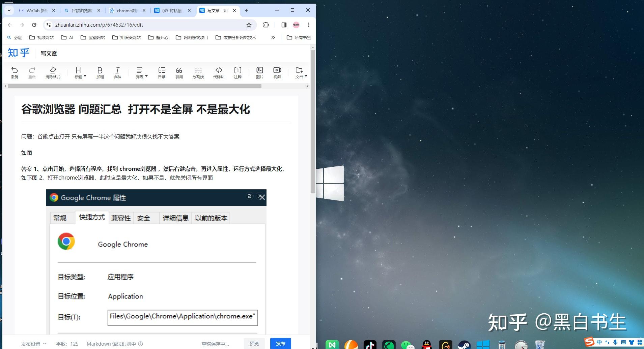This screenshot has width=644, height=349.
Task: Click the clear formatting (清除格式) eraser icon
Action: [53, 72]
